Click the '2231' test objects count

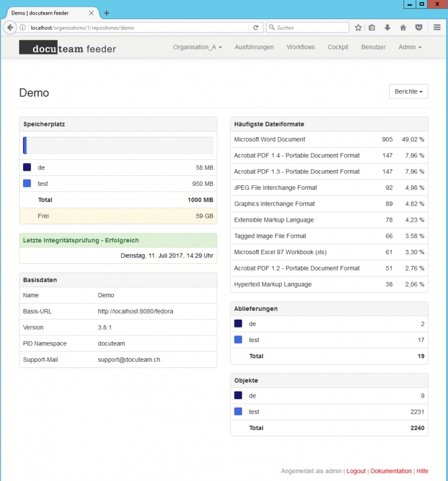pyautogui.click(x=417, y=412)
